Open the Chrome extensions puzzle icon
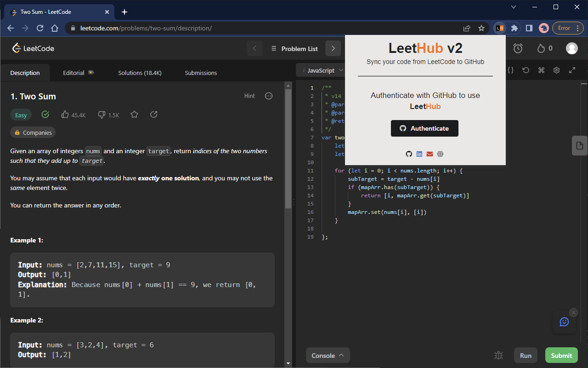Screen dimensions: 588x368 tap(514, 28)
